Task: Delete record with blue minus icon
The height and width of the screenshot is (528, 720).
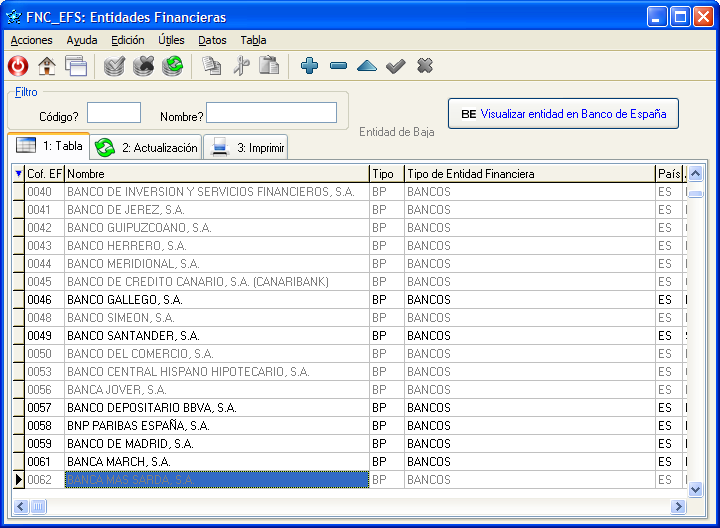Action: (338, 67)
